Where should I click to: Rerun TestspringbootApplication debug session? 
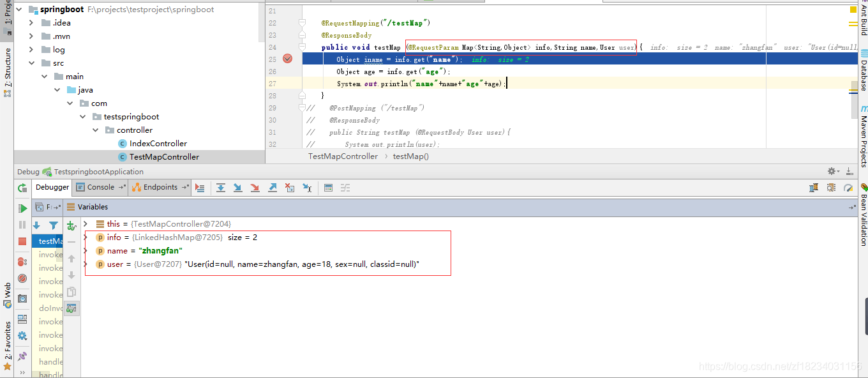point(22,188)
